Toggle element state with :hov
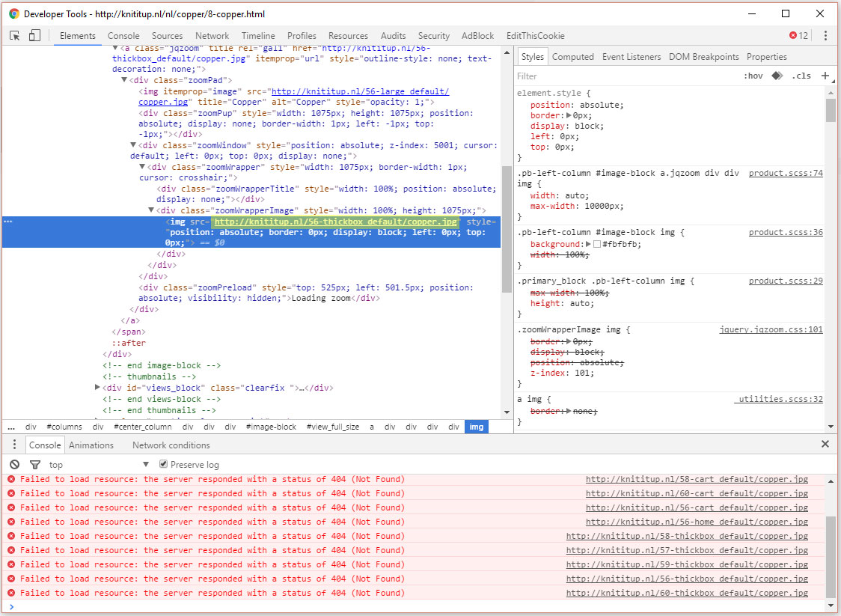Screen dimensions: 841x616 point(753,76)
